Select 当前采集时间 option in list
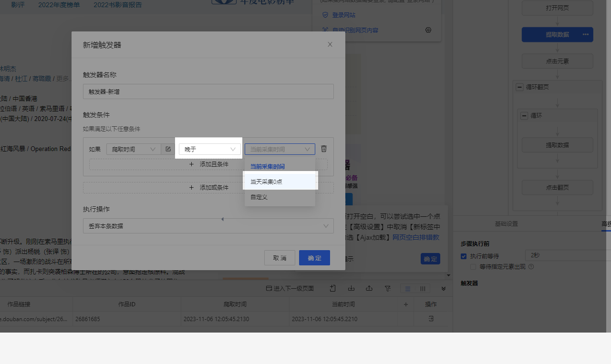The height and width of the screenshot is (364, 611). point(280,166)
